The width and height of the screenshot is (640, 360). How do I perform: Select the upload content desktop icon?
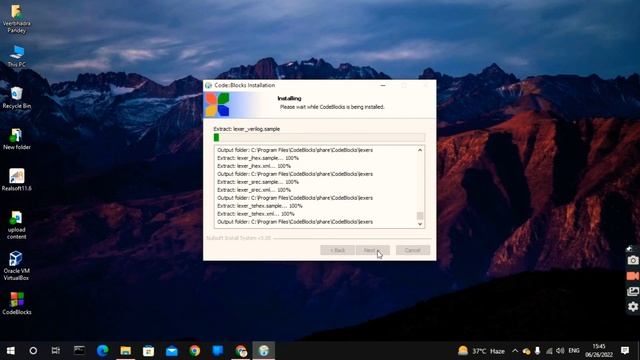17,225
